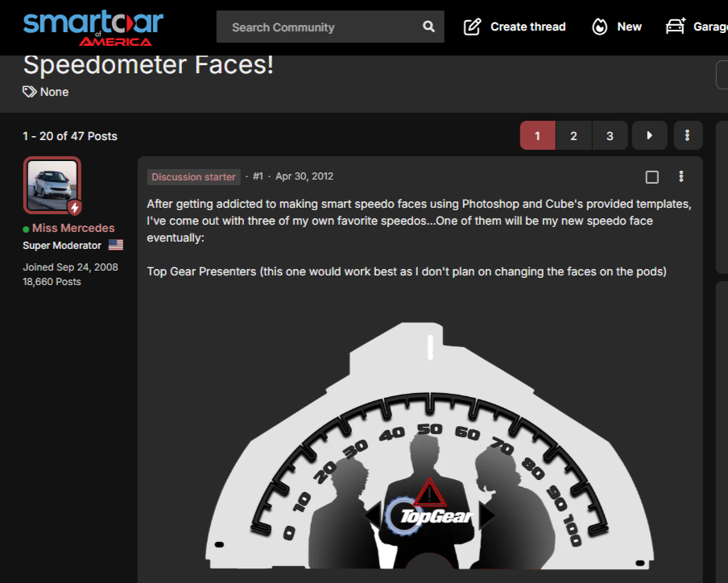The image size is (728, 583).
Task: Open post #1 three-dot options menu
Action: tap(681, 177)
